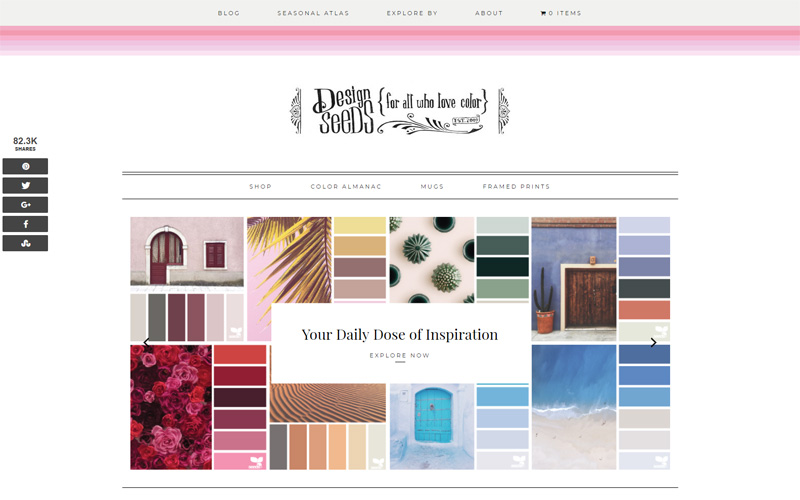Pick the gray swatch under desert photo
The image size is (800, 500).
[x=278, y=447]
